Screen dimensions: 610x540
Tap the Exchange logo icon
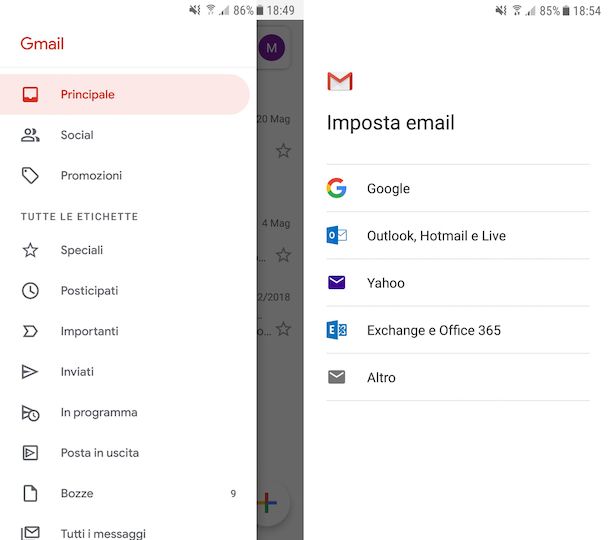(337, 330)
